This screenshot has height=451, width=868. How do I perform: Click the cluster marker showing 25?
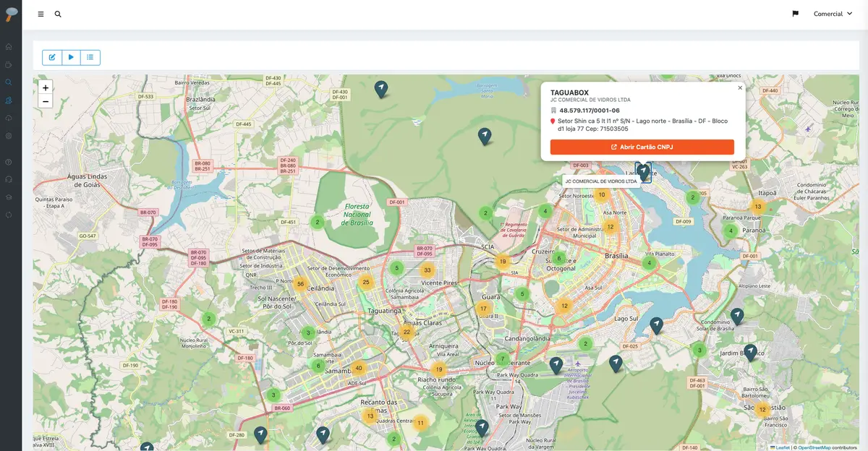coord(366,282)
